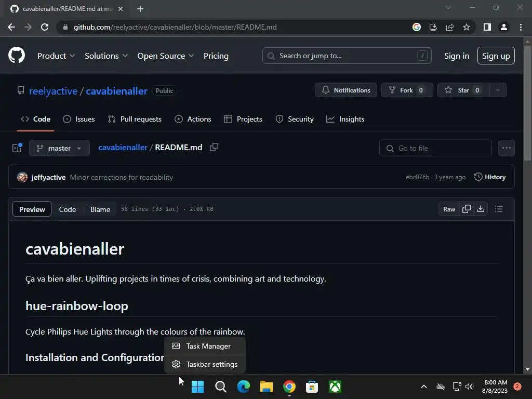Click the Go to file field

435,148
